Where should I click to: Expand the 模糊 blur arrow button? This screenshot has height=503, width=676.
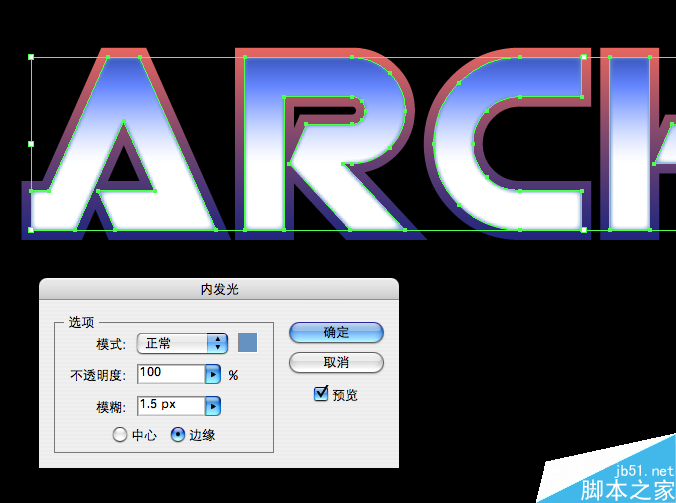(213, 406)
